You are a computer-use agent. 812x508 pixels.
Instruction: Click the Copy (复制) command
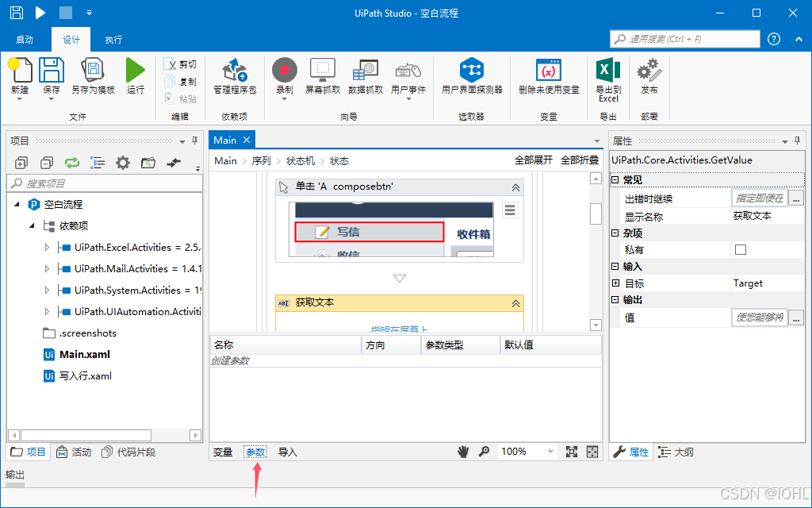point(180,82)
